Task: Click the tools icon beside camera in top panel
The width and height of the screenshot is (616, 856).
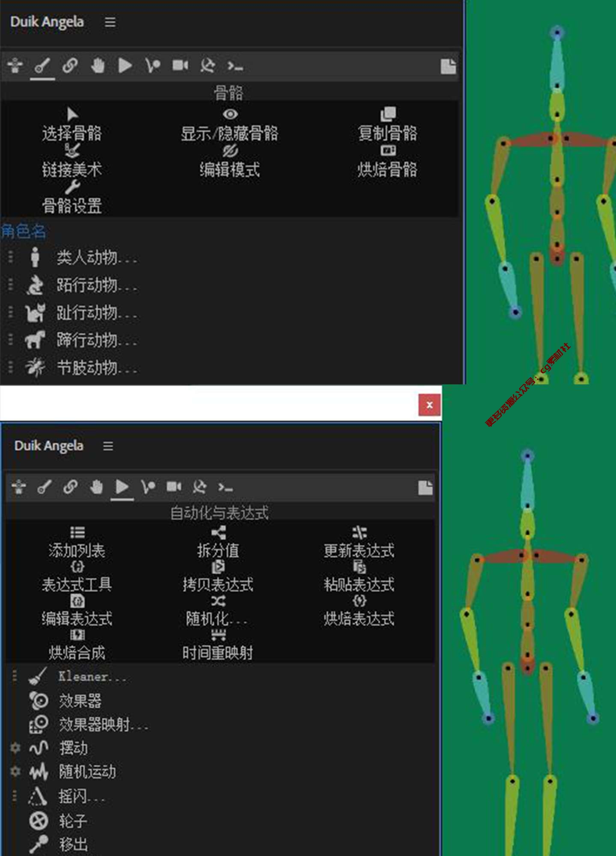Action: coord(207,66)
